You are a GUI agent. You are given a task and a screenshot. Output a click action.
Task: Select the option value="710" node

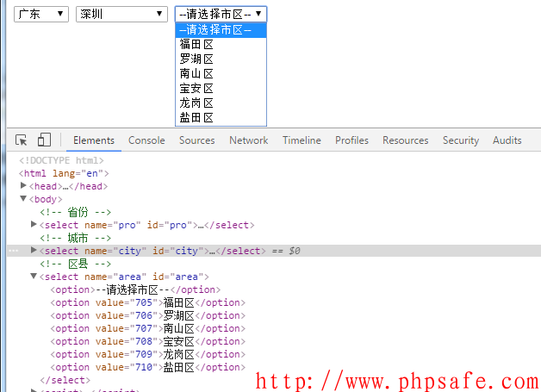tap(148, 368)
